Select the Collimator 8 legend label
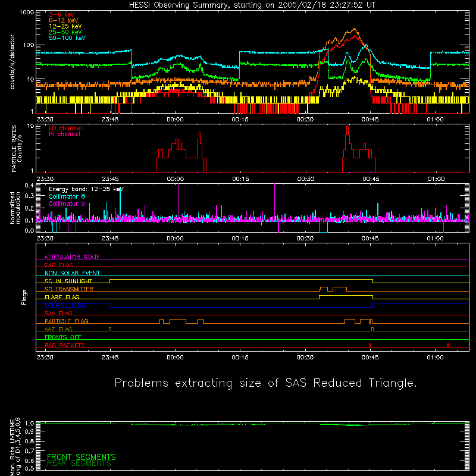Viewport: 476px width, 476px height. pyautogui.click(x=67, y=196)
